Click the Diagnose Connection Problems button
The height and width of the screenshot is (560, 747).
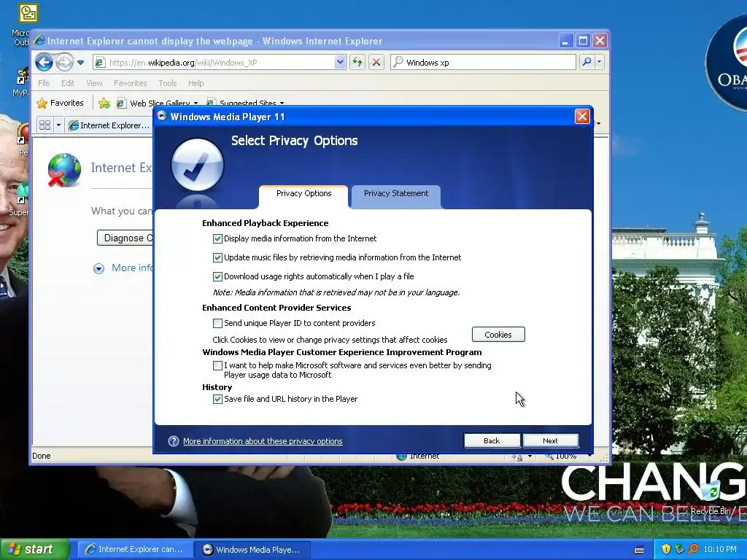pyautogui.click(x=125, y=238)
